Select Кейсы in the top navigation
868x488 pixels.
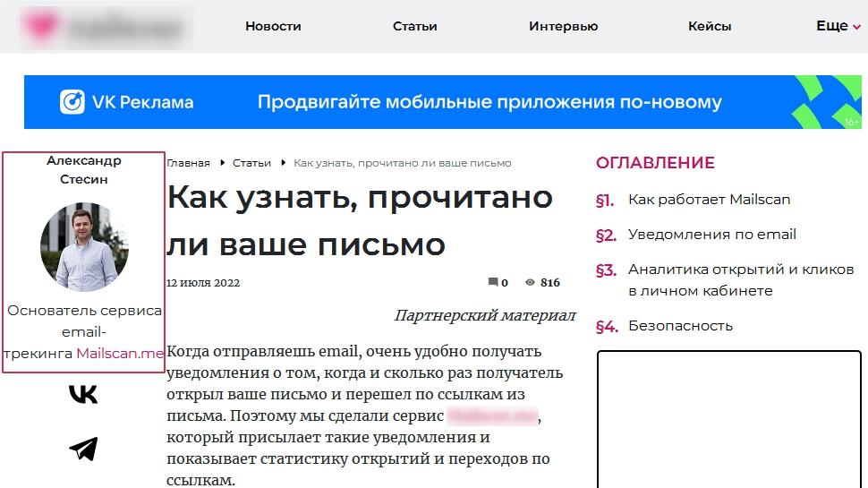710,26
